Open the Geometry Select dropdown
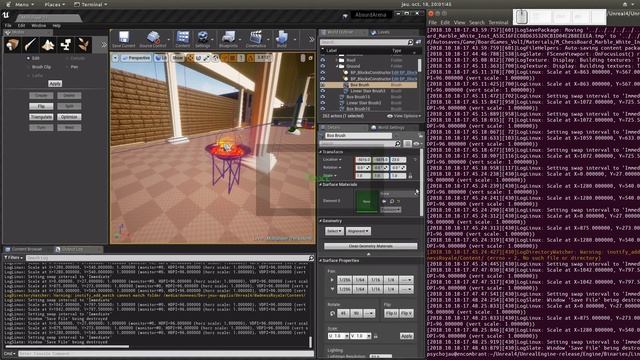The height and width of the screenshot is (360, 640). (x=334, y=231)
